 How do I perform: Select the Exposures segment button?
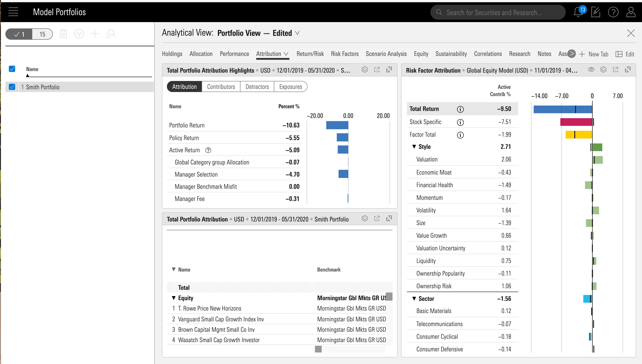point(291,87)
